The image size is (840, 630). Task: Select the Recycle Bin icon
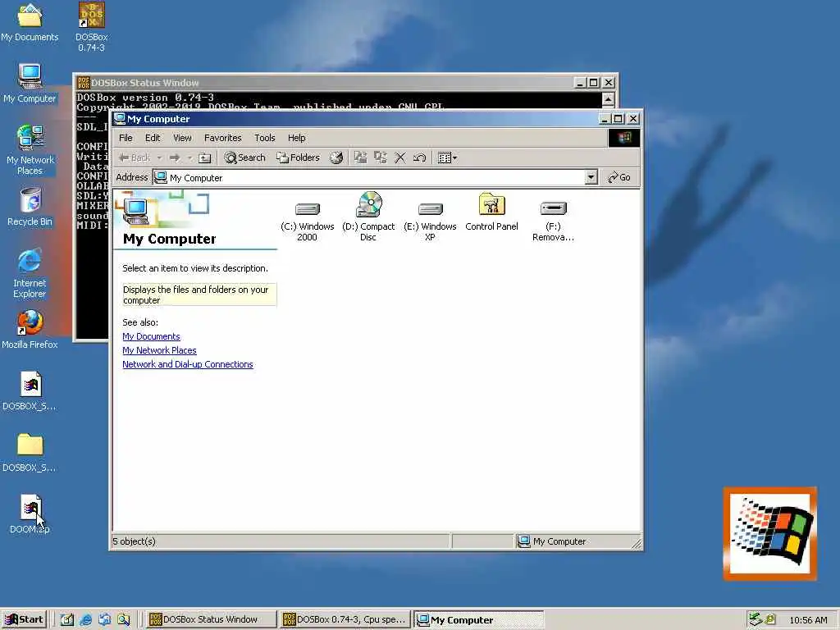point(30,207)
